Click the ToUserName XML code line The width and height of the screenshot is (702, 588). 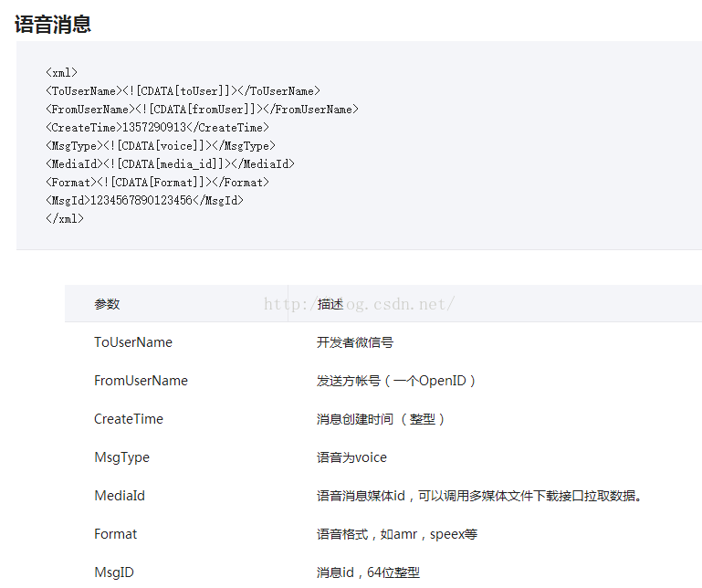(183, 91)
